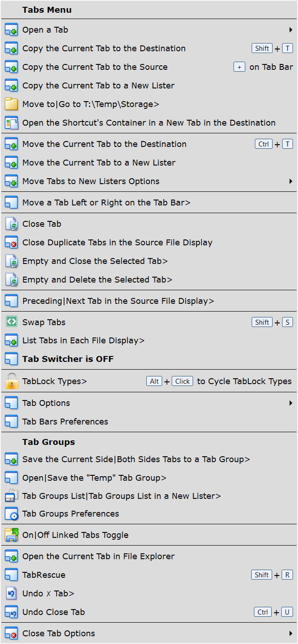Click the Linked Tabs Toggle icon
The width and height of the screenshot is (298, 644).
coord(11,535)
